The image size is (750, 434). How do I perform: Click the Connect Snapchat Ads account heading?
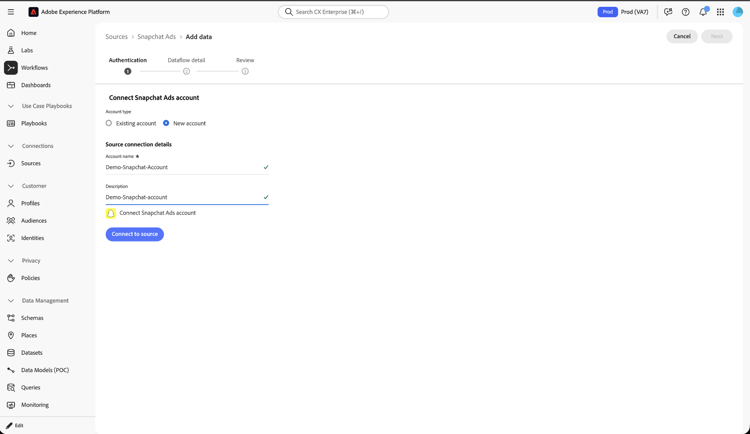tap(154, 98)
